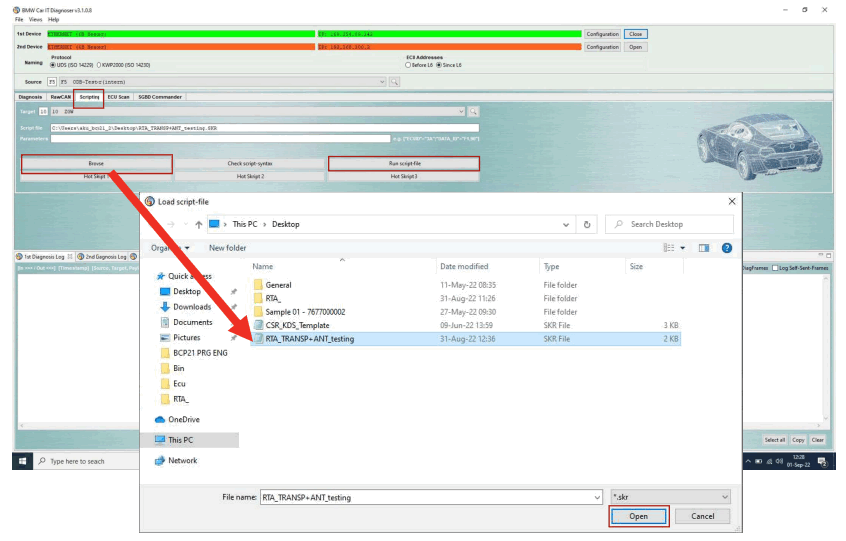
Task: Switch to the Diagnosis tab
Action: click(30, 97)
